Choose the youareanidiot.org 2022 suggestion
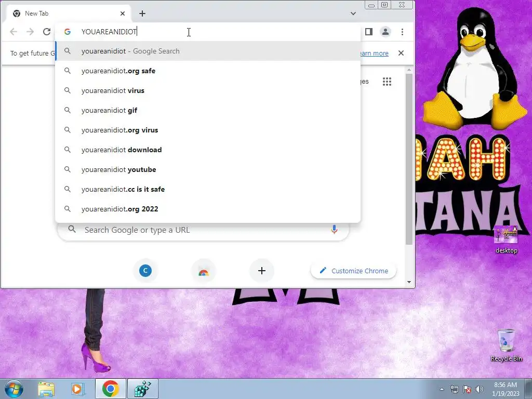The image size is (532, 399). pyautogui.click(x=208, y=209)
